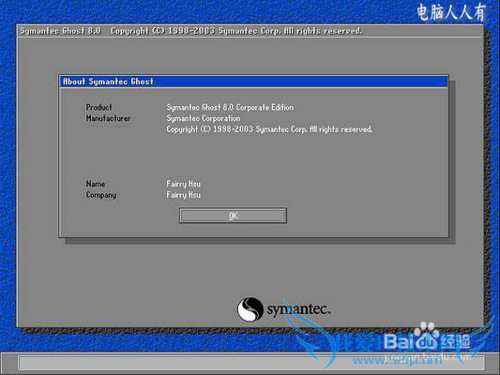Click the Symantec logo icon
500x375 pixels.
(249, 309)
